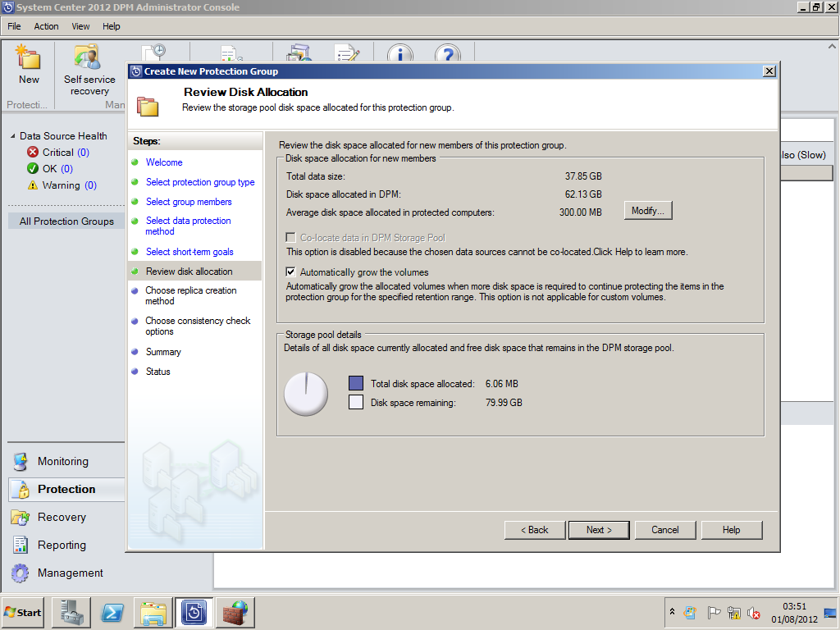Screen dimensions: 840x630
Task: Select All Protection Groups in sidebar
Action: tap(66, 221)
